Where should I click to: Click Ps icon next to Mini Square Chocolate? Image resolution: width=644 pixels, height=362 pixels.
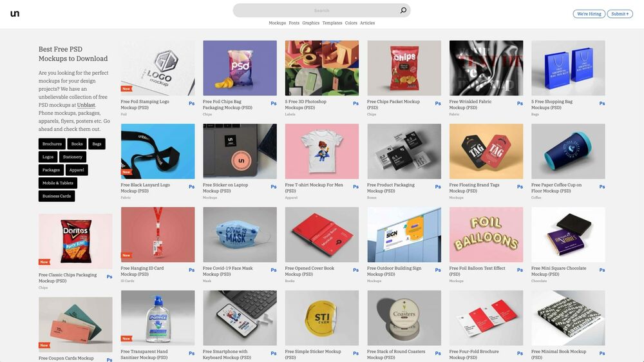pos(602,271)
